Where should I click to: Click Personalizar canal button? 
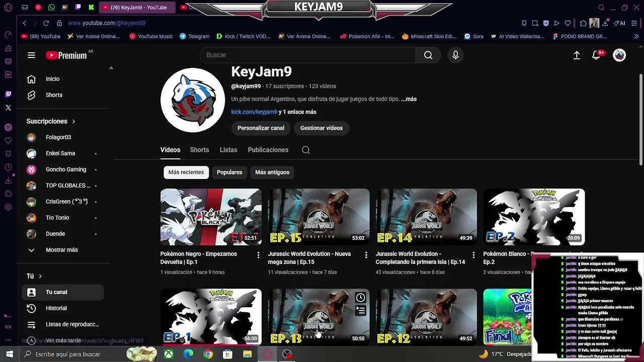coord(261,128)
